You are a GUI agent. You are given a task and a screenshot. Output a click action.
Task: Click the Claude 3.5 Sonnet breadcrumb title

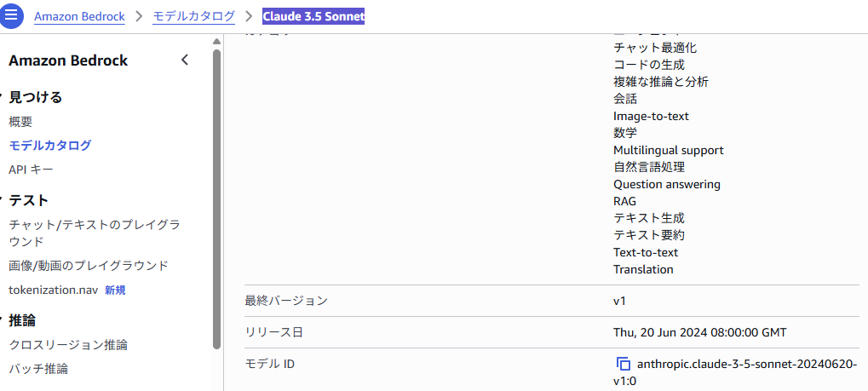tap(313, 16)
